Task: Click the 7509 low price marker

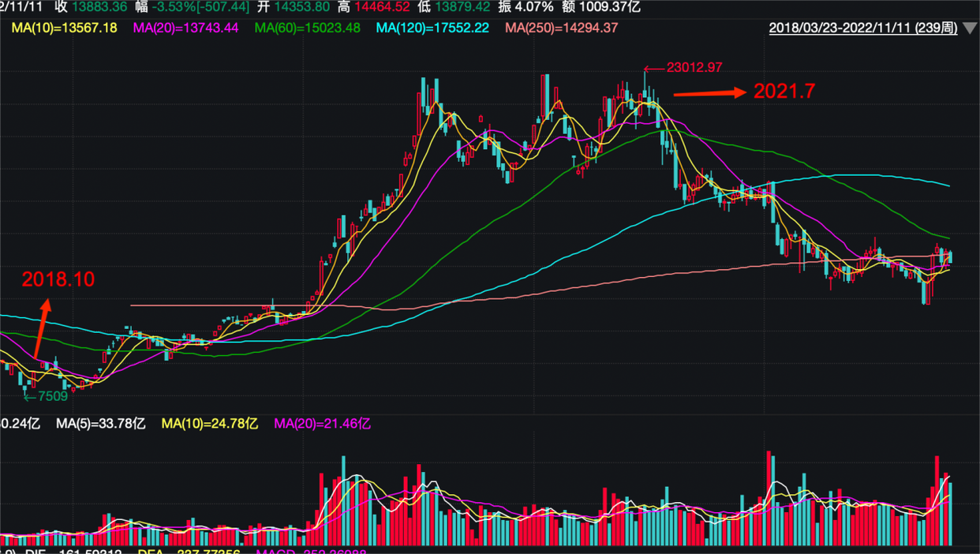Action: (52, 396)
